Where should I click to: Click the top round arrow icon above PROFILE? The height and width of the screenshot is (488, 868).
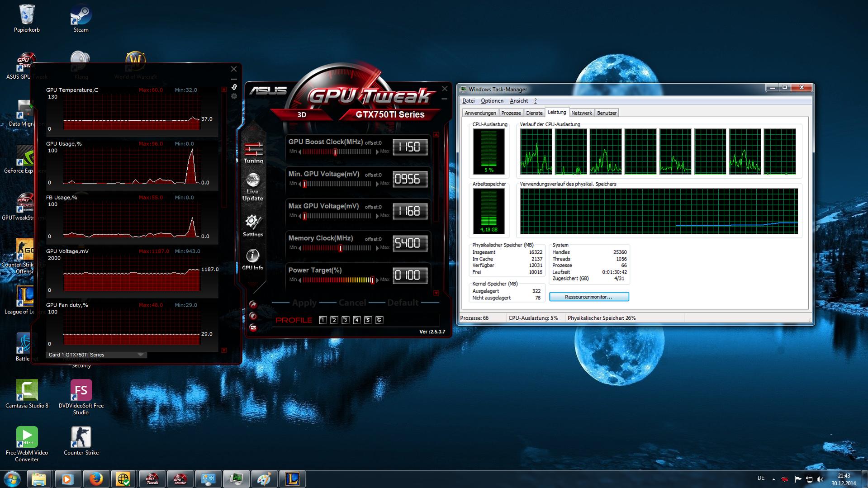tap(253, 304)
